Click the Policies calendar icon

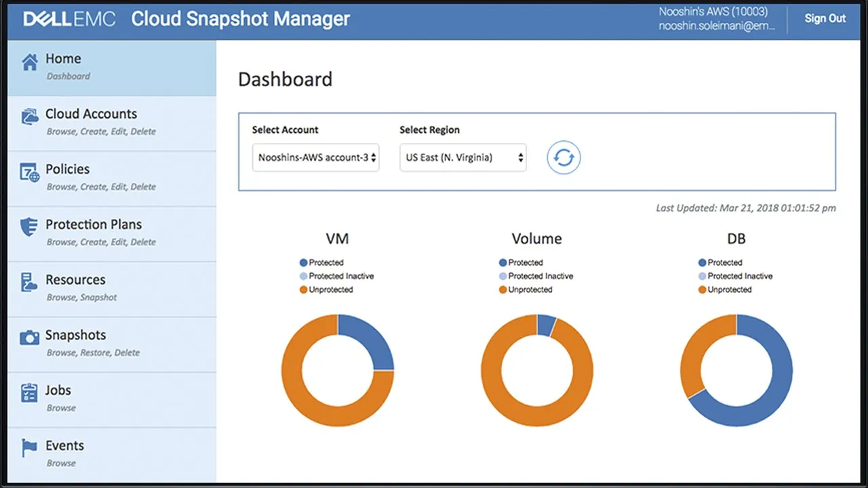(x=30, y=172)
